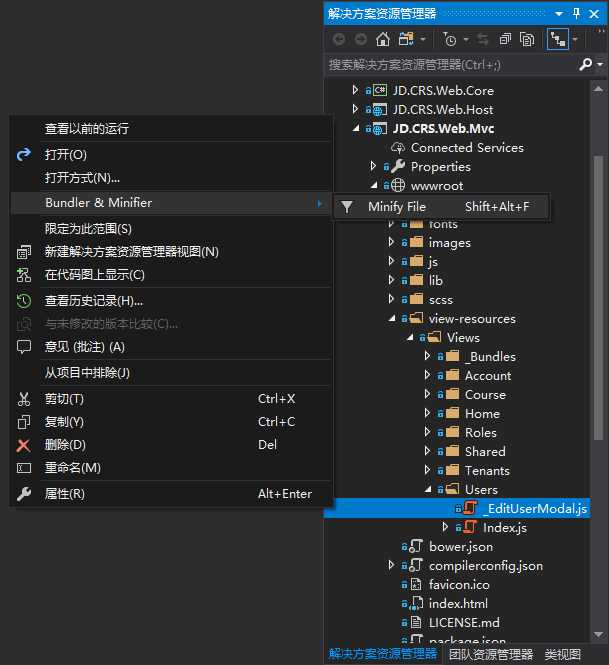This screenshot has height=665, width=609.
Task: Select the _Bundles folder
Action: (490, 357)
